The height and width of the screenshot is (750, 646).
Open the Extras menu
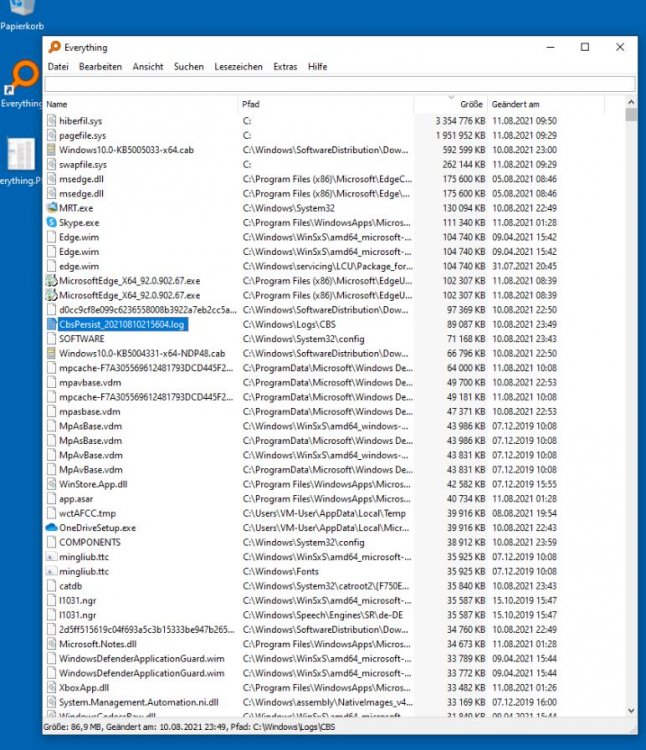285,66
